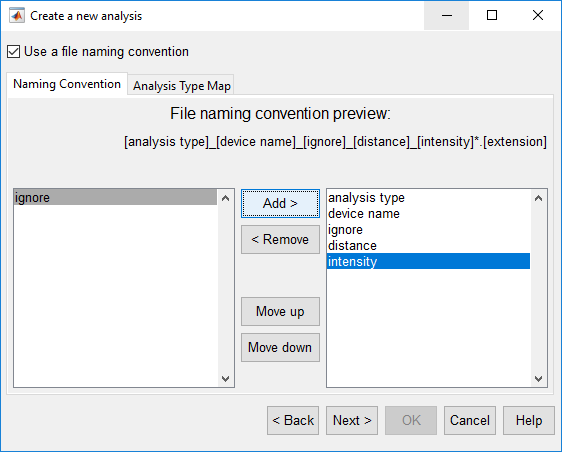Select ignore in the left list
Image resolution: width=562 pixels, height=452 pixels.
pos(115,198)
